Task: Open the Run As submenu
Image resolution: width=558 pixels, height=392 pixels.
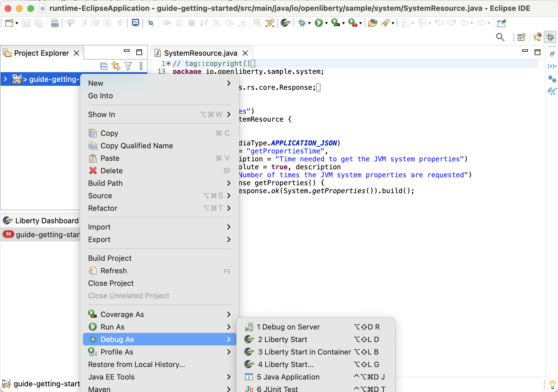Action: pos(160,327)
